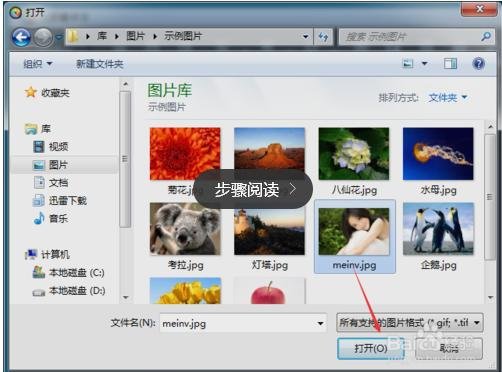Click navigation pane scroll down arrow
The width and height of the screenshot is (502, 372).
coord(125,297)
